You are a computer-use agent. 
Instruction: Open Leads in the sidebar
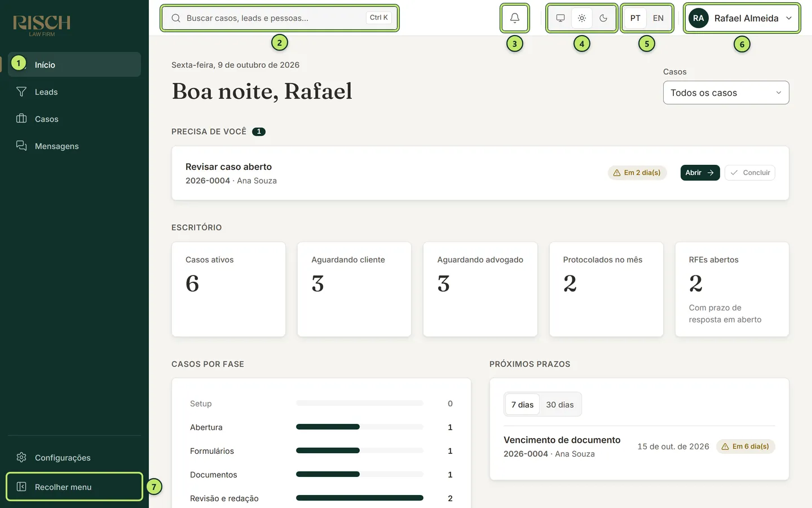pos(74,91)
